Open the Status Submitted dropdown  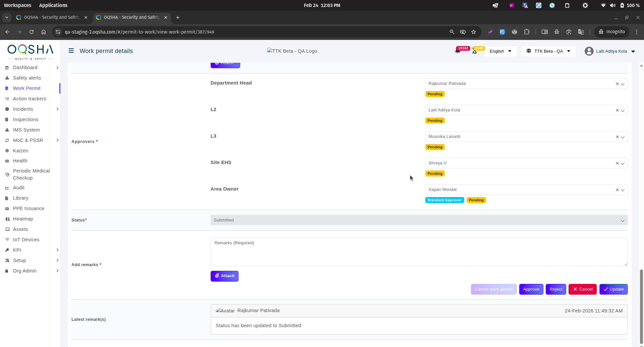tap(419, 220)
